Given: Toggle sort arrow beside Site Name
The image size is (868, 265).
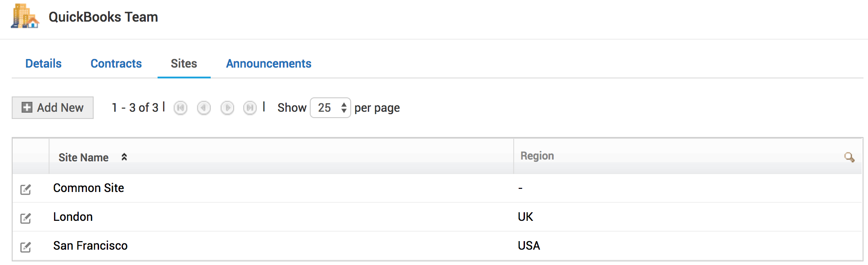Looking at the screenshot, I should (x=124, y=157).
